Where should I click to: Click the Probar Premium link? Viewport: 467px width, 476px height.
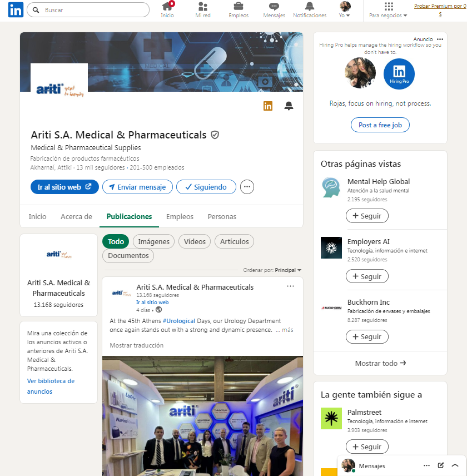click(x=440, y=9)
